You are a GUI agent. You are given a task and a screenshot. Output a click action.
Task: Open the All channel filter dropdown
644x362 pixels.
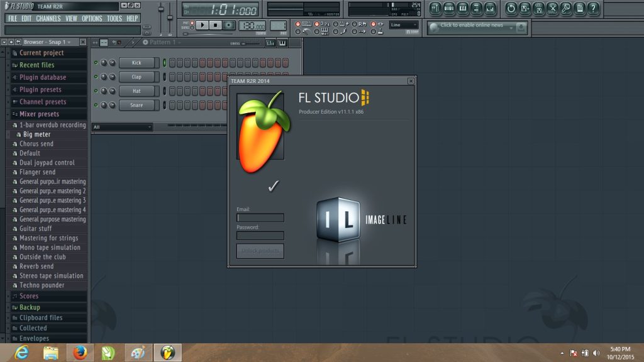tap(123, 126)
